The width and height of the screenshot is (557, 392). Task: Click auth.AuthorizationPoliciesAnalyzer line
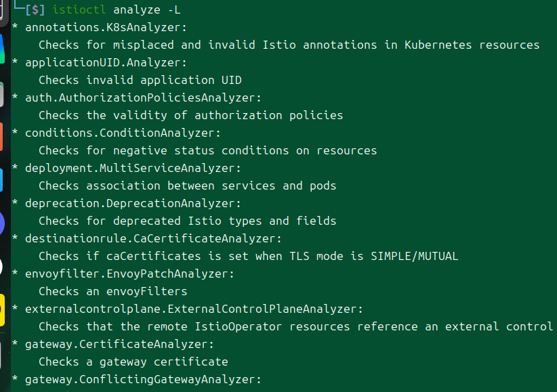[x=143, y=97]
